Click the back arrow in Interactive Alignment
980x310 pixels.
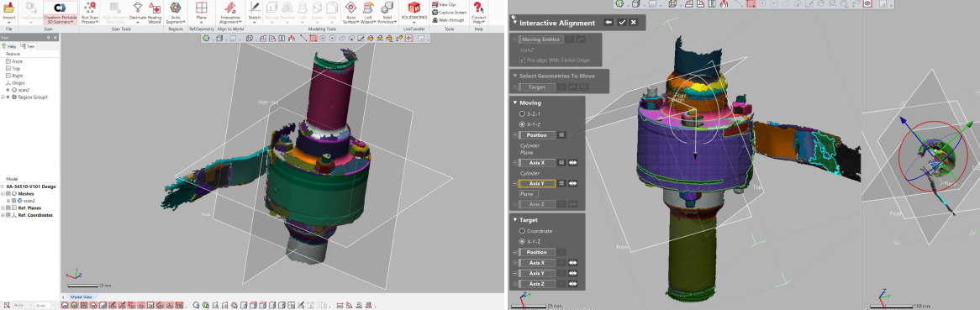coord(609,23)
